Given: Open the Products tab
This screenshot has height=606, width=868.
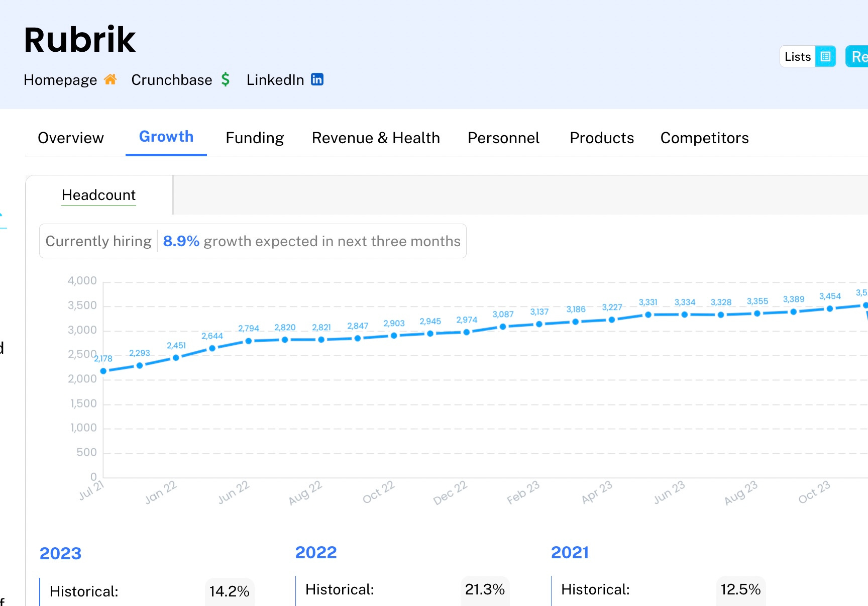Looking at the screenshot, I should tap(602, 138).
